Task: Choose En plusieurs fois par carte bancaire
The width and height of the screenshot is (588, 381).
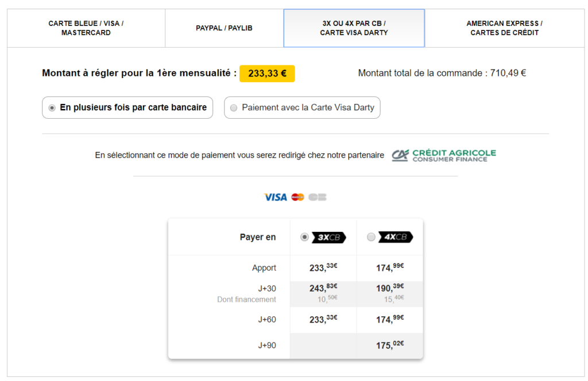Action: pos(127,108)
